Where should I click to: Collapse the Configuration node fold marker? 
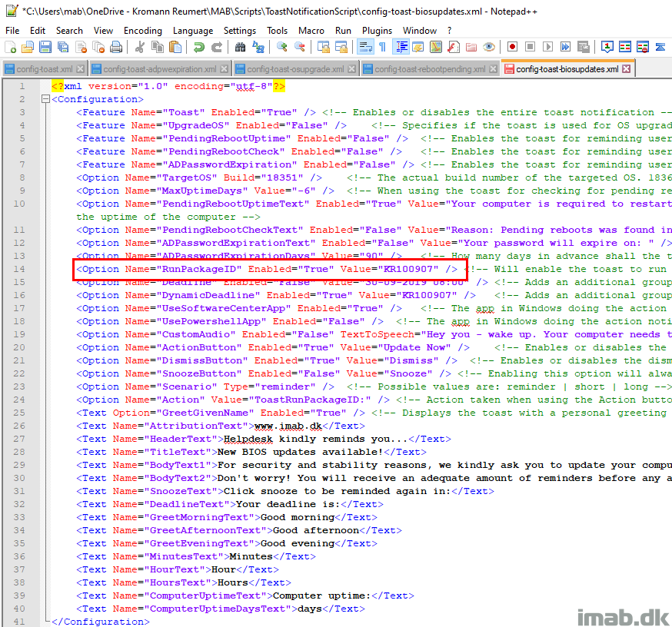coord(45,99)
